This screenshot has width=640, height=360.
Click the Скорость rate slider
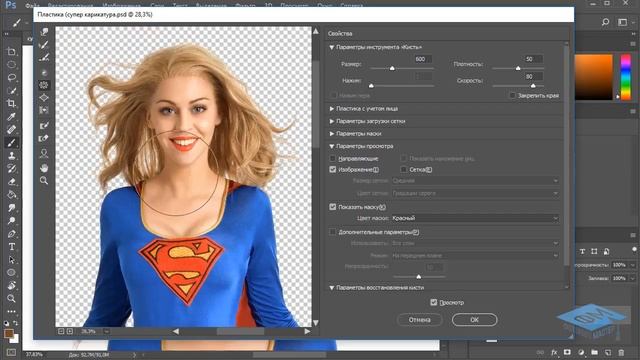click(518, 86)
